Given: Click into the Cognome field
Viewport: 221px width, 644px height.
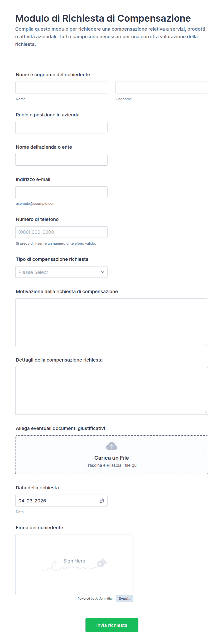Looking at the screenshot, I should [x=161, y=87].
